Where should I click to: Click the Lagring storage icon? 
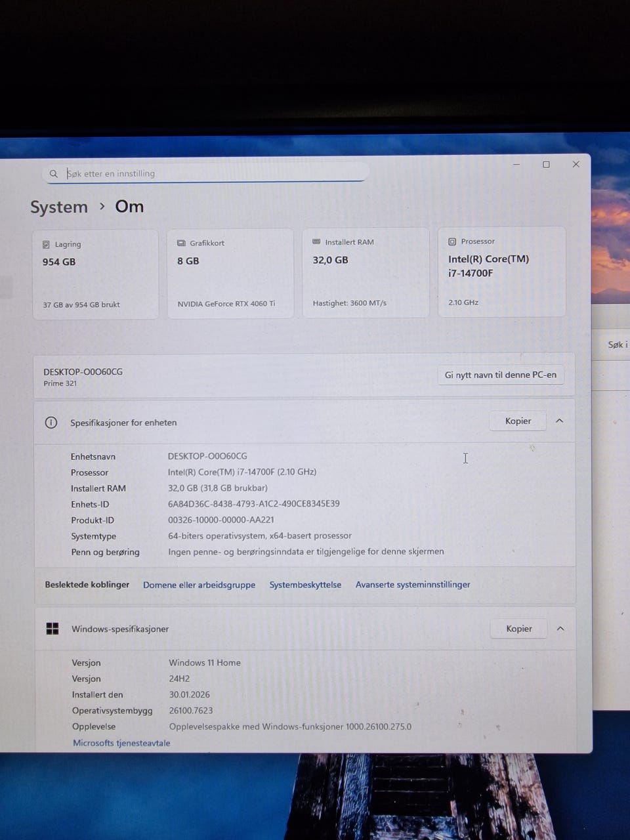click(x=46, y=245)
